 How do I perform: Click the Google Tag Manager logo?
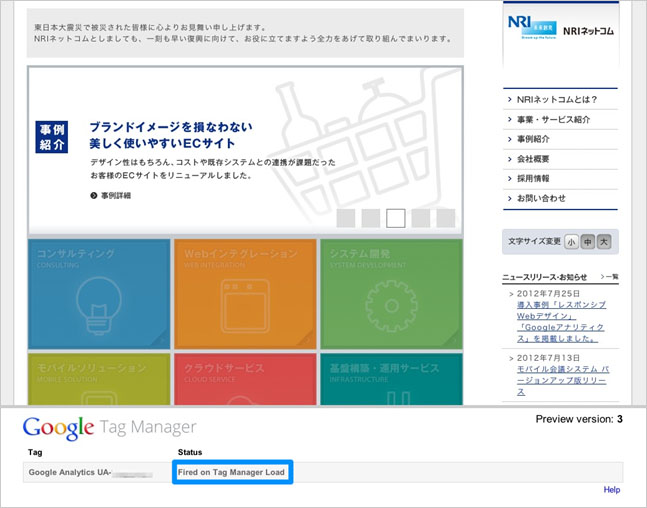[x=110, y=427]
